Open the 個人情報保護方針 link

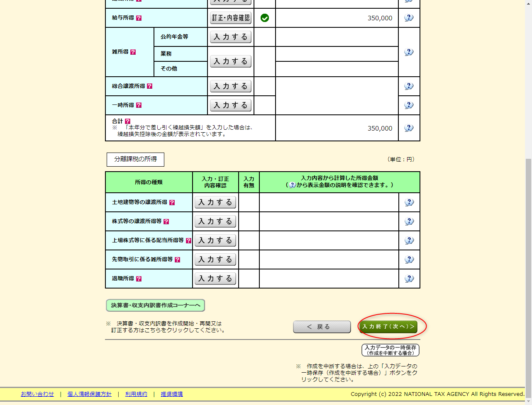click(90, 394)
